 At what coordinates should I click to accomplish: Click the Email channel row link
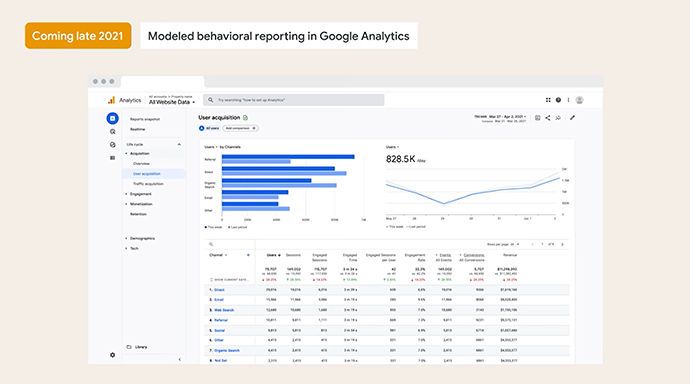219,300
